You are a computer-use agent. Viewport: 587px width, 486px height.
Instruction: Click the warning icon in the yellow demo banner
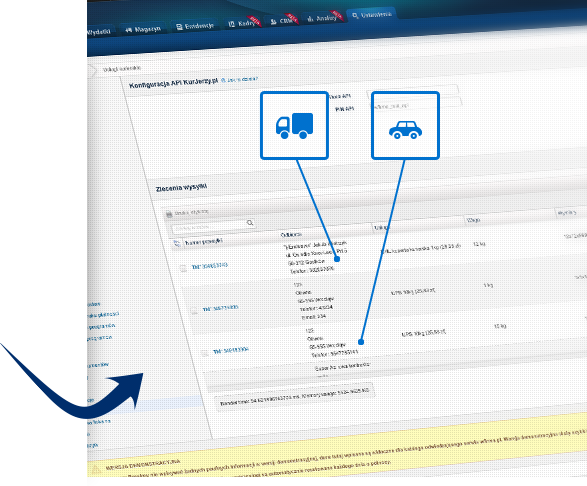point(96,470)
